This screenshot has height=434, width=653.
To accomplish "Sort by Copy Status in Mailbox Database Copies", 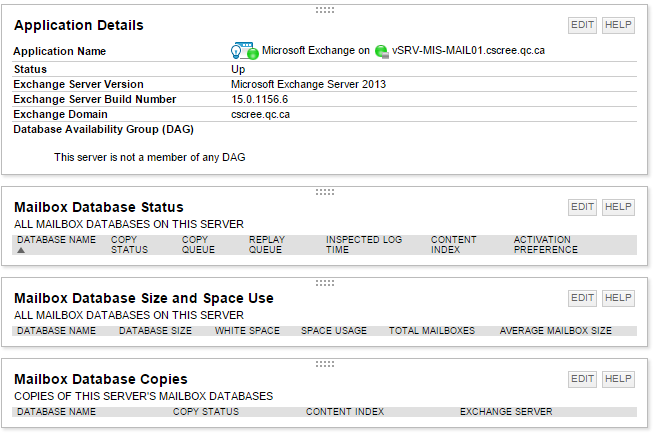I will [x=206, y=412].
